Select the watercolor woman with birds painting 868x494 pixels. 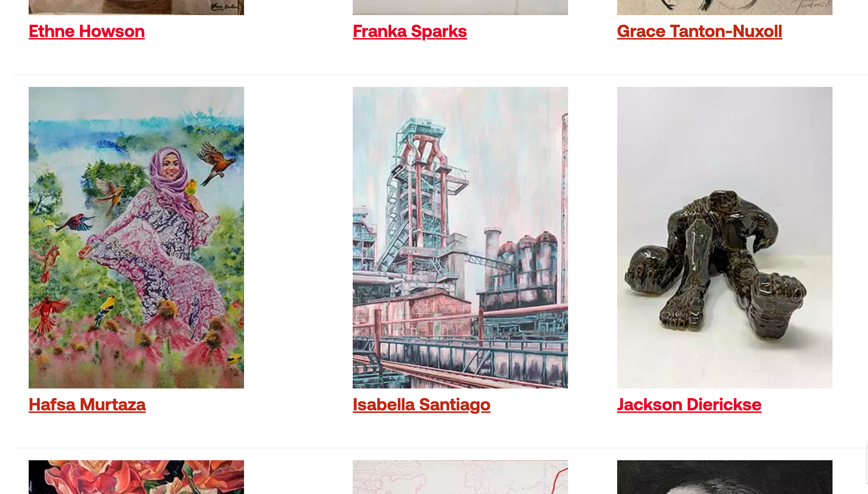pos(136,237)
